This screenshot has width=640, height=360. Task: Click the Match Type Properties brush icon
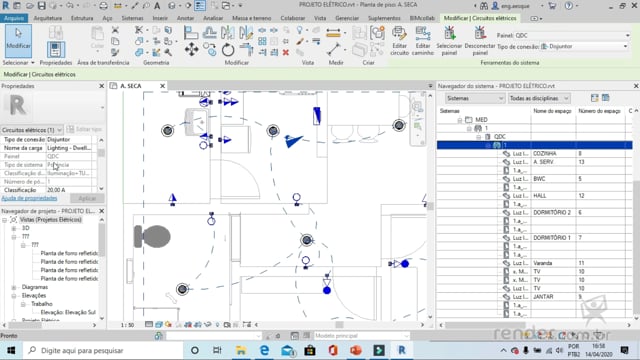click(x=115, y=52)
